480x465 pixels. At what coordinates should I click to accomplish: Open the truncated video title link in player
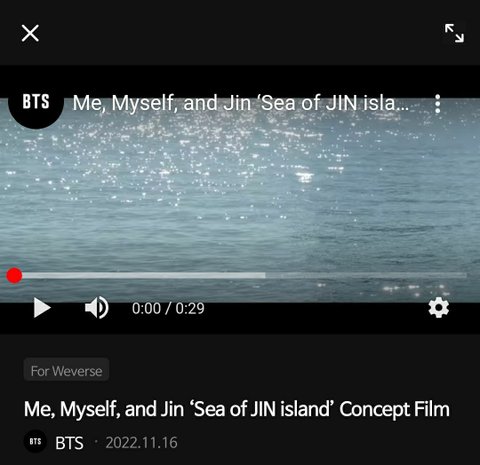point(241,103)
